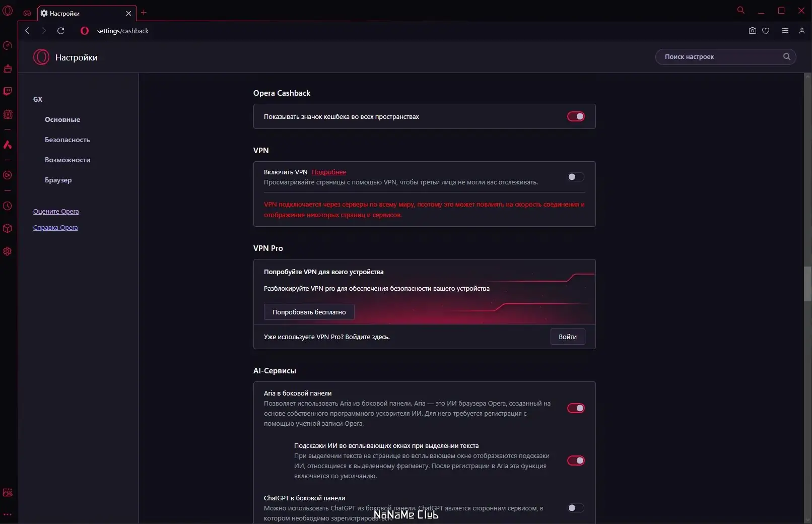
Task: Enable the VPN toggle
Action: click(x=576, y=177)
